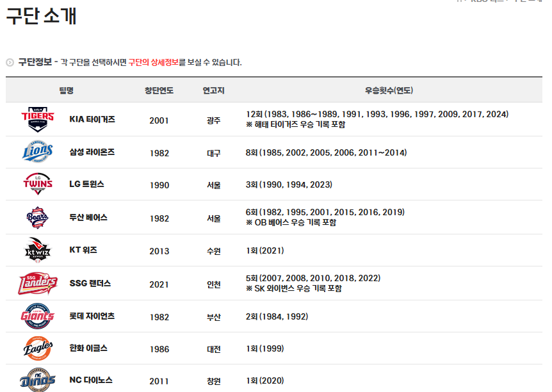Click the 연고지 column header
The height and width of the screenshot is (392, 552).
(x=213, y=90)
